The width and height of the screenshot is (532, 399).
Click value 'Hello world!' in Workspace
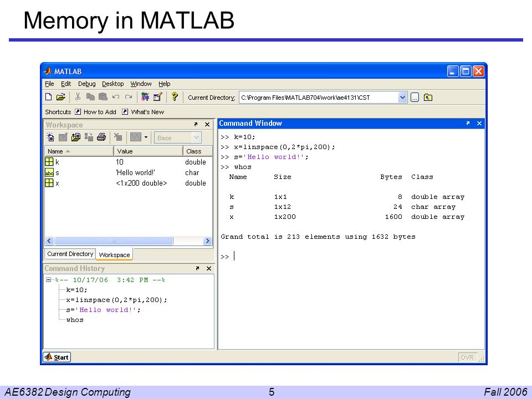(x=135, y=172)
